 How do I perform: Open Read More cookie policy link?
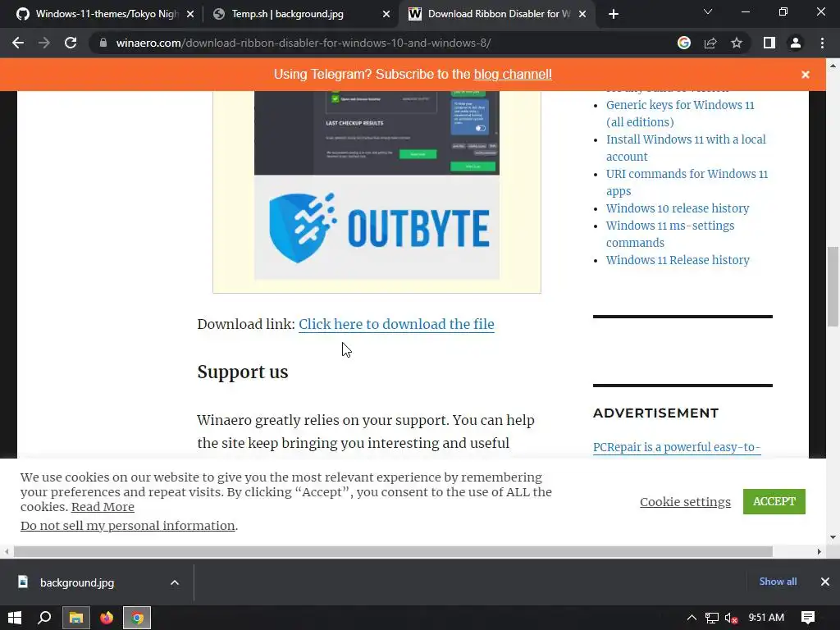(x=103, y=507)
